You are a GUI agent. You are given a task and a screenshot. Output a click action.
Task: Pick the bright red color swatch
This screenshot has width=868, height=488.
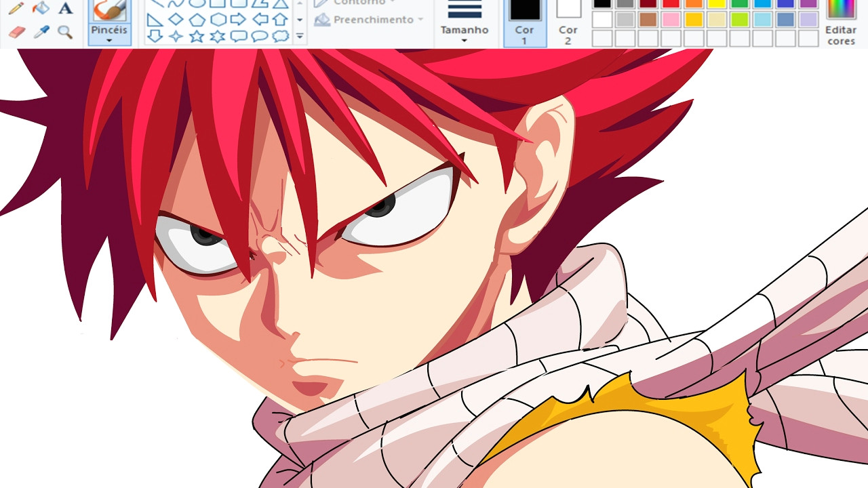671,3
